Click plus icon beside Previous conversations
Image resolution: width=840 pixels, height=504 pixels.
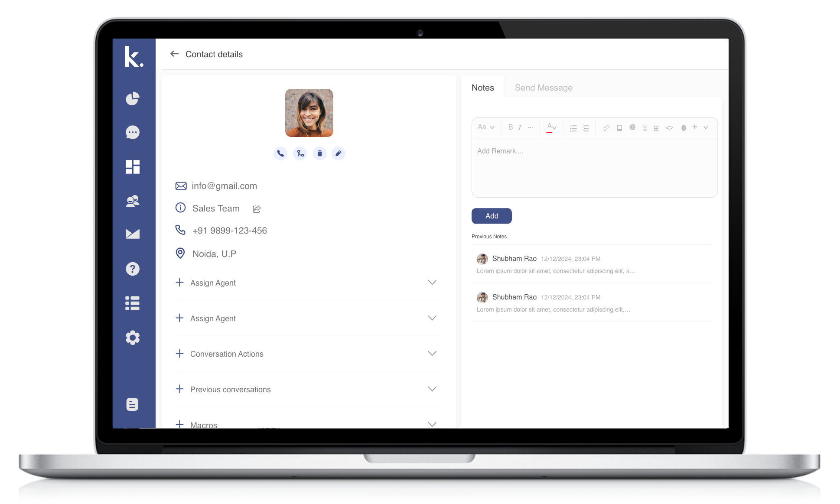pos(180,389)
